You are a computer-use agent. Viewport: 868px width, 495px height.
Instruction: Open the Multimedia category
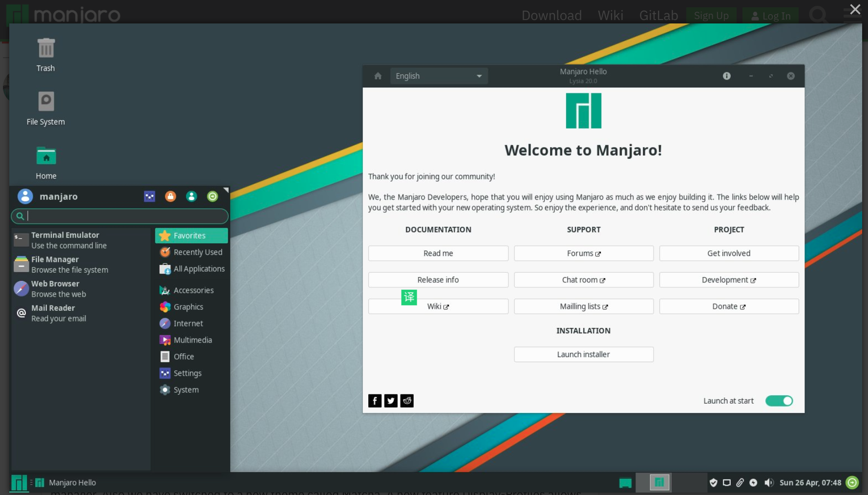click(x=191, y=340)
